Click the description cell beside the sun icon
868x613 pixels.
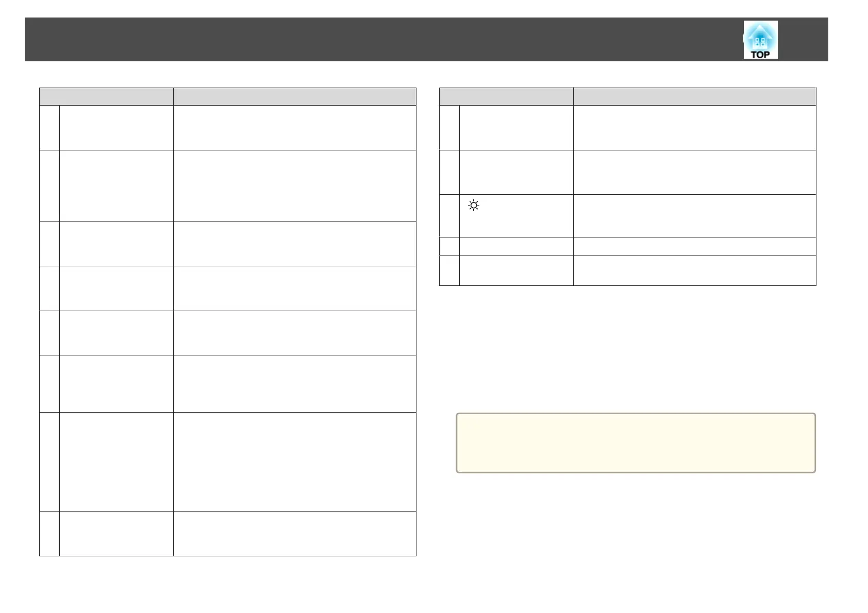pos(695,216)
